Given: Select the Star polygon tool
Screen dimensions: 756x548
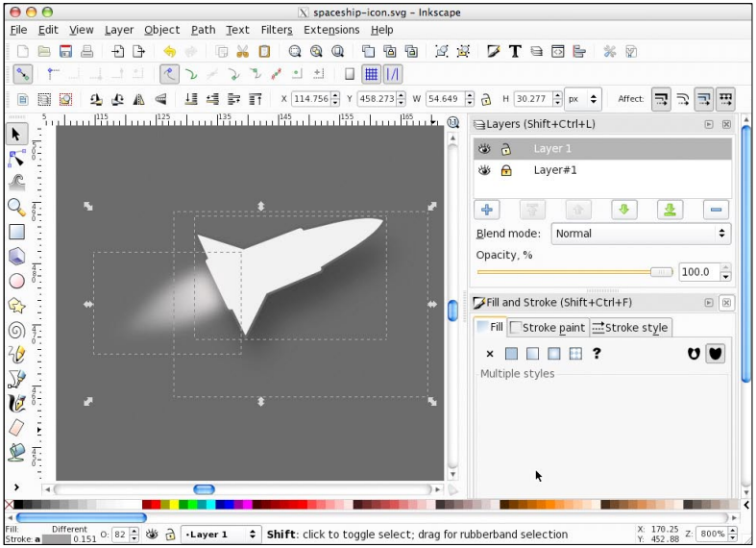Looking at the screenshot, I should [x=17, y=306].
